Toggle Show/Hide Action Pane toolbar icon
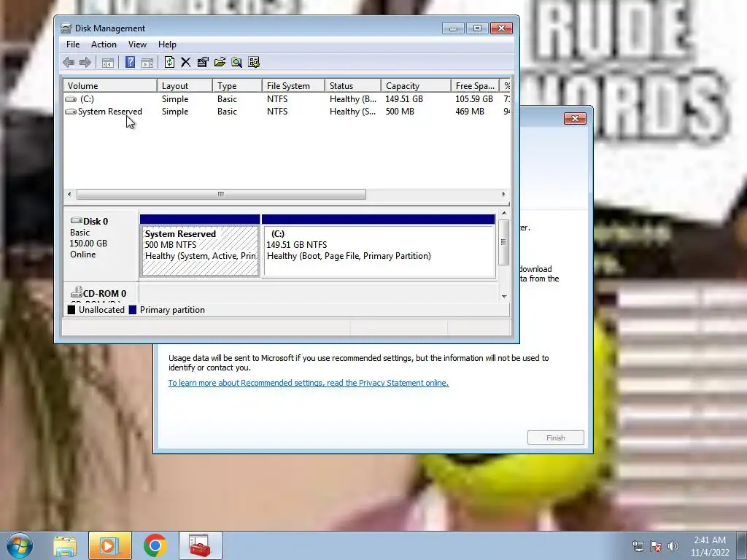Image resolution: width=747 pixels, height=560 pixels. point(147,63)
